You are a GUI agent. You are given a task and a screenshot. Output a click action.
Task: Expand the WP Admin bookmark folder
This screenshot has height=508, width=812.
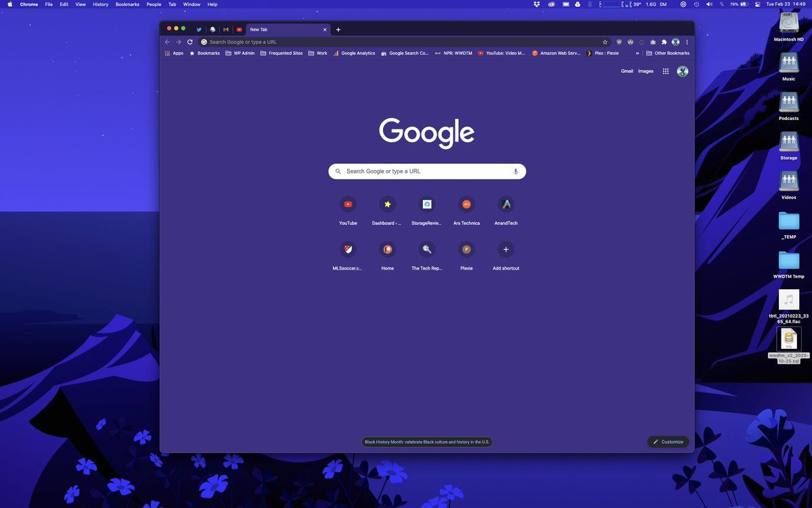tap(240, 53)
